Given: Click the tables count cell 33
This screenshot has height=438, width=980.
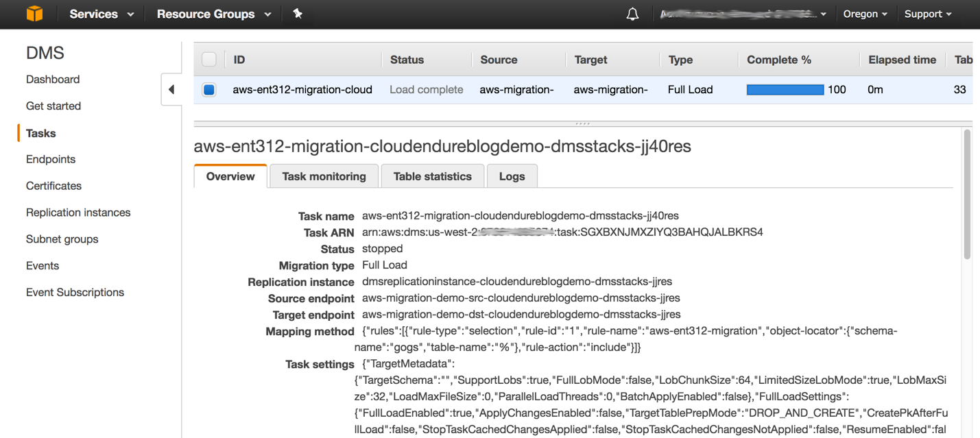Looking at the screenshot, I should click(x=960, y=90).
